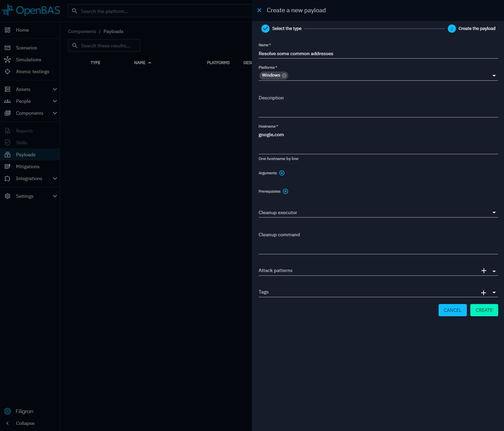Go back to Select the type step
The height and width of the screenshot is (431, 504).
click(281, 29)
